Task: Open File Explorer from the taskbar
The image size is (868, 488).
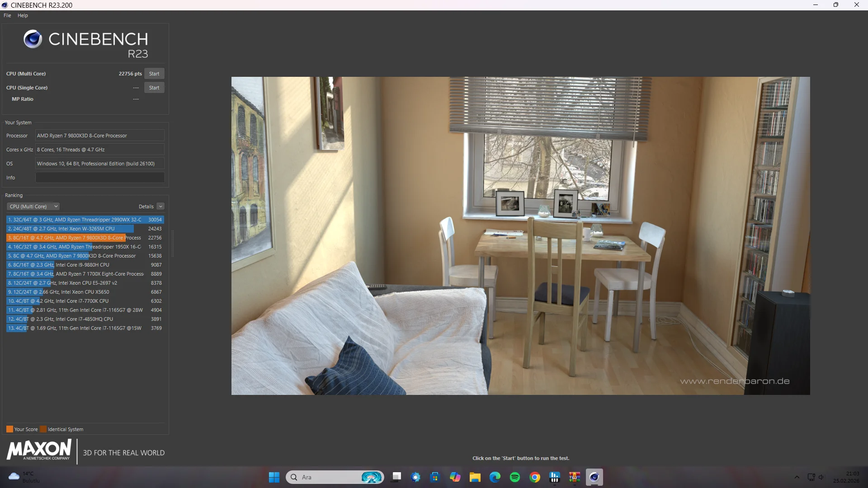Action: coord(475,477)
